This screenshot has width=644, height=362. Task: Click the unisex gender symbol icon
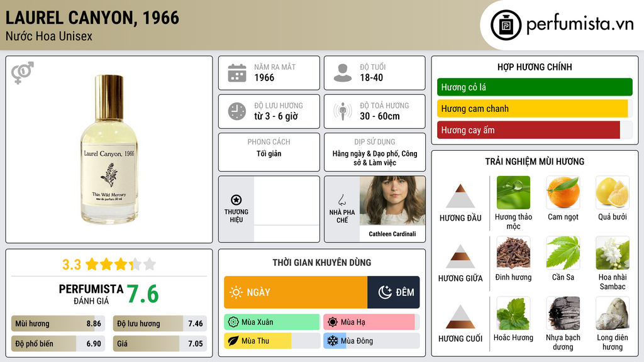(22, 73)
